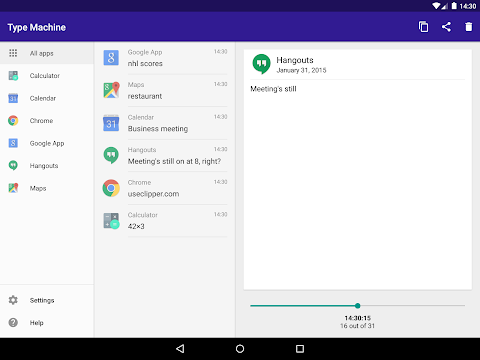Viewport: 480px width, 360px height.
Task: Click the status bar clock
Action: pyautogui.click(x=468, y=6)
